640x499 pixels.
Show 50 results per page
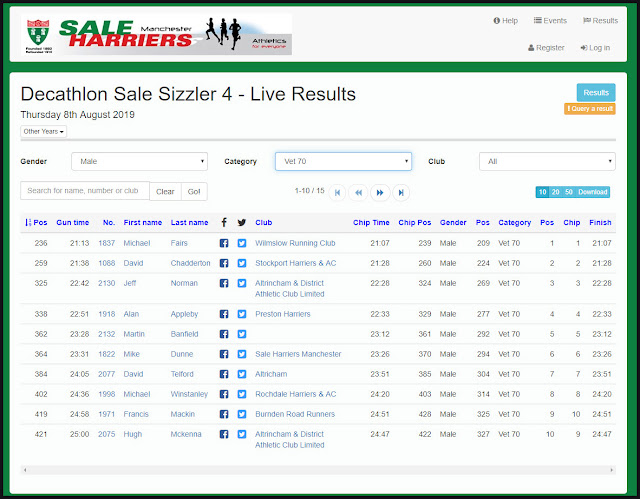[569, 192]
